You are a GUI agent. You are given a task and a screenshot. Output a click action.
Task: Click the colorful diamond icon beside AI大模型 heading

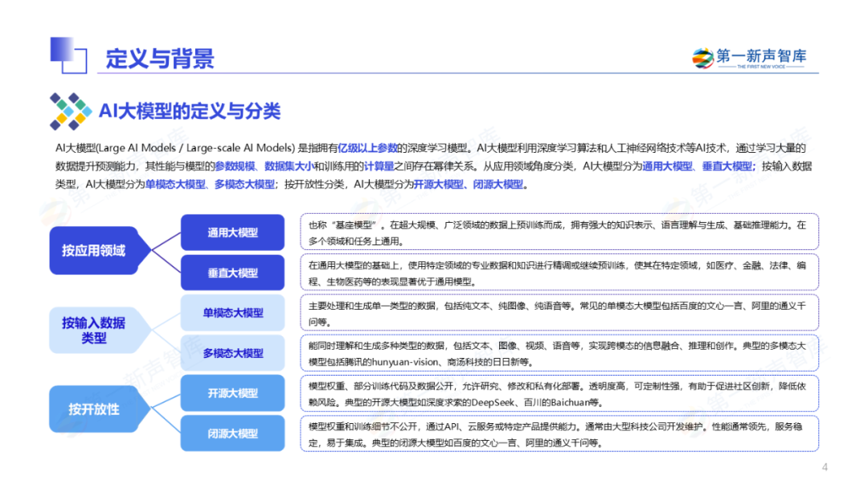[x=68, y=111]
